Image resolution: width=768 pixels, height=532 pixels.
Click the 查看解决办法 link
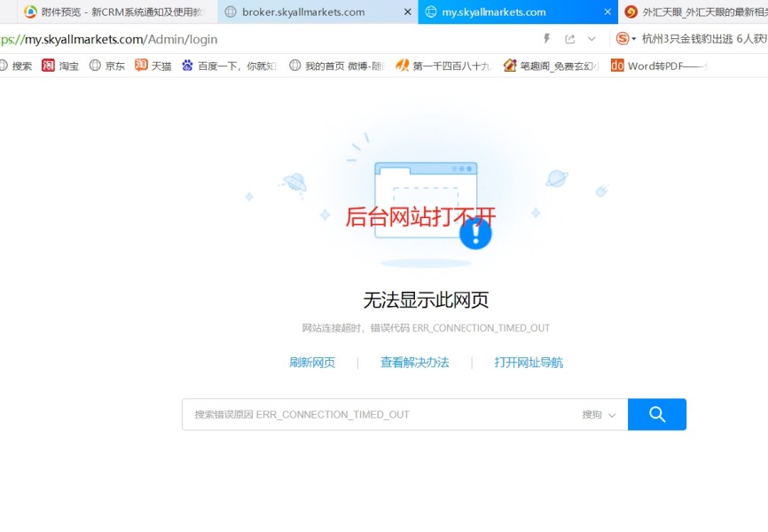click(x=414, y=363)
